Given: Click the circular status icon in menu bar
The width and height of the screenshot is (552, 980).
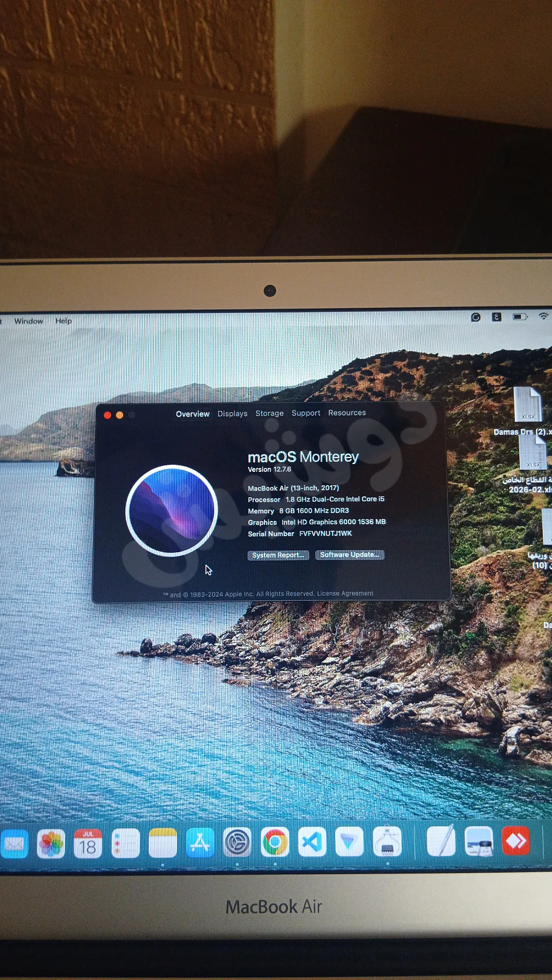Looking at the screenshot, I should tap(476, 317).
